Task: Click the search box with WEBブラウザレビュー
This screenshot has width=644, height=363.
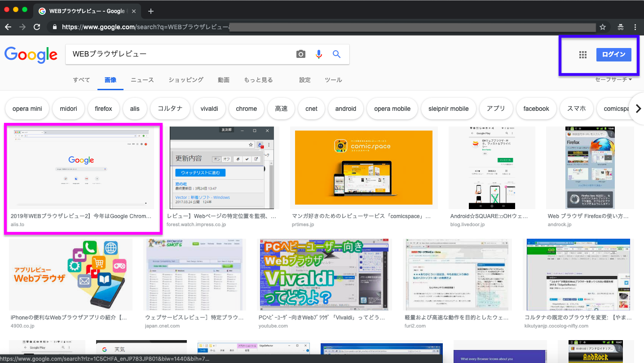Action: coord(180,54)
